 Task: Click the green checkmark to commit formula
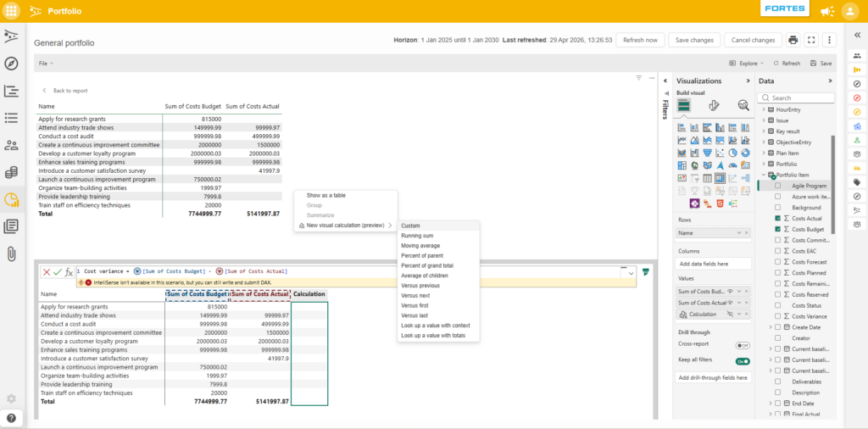(x=58, y=272)
